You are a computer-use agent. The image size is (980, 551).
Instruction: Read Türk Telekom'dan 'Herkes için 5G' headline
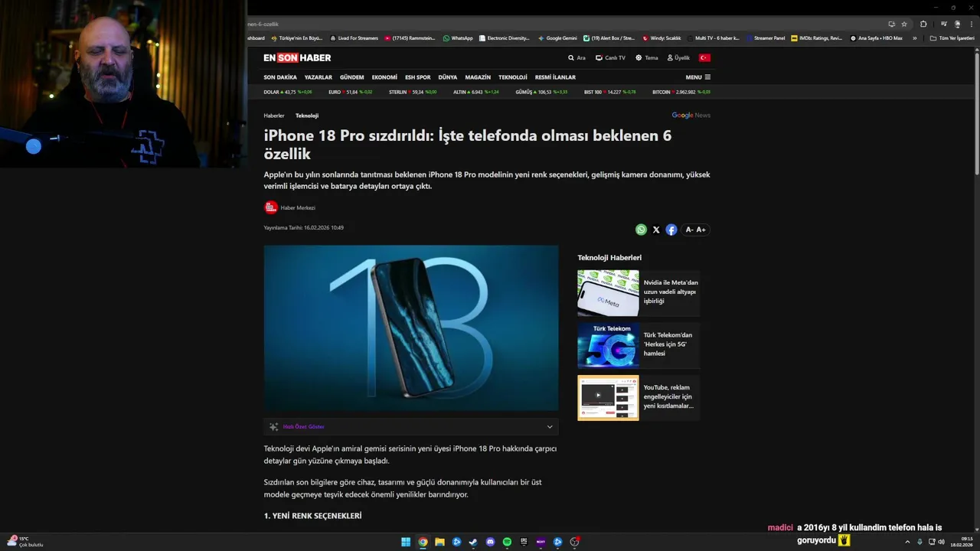[668, 344]
